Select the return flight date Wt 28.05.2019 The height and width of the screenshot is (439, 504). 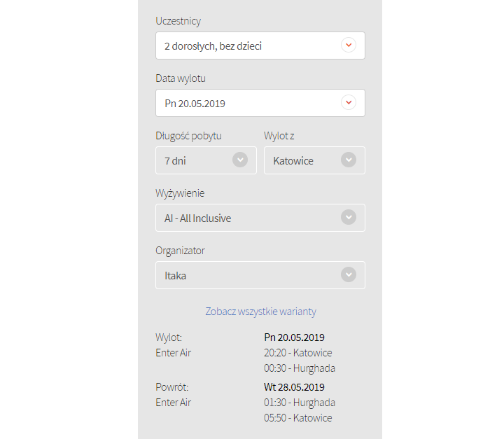294,387
